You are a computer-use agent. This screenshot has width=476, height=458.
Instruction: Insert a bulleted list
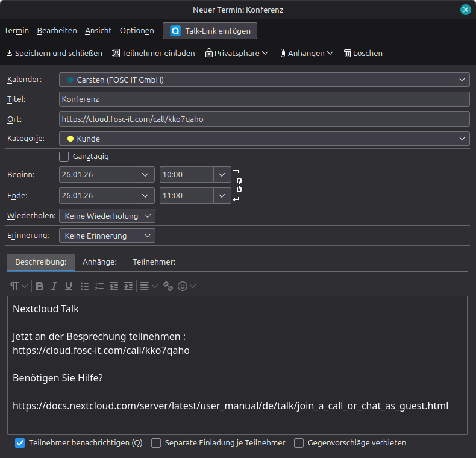coord(85,286)
